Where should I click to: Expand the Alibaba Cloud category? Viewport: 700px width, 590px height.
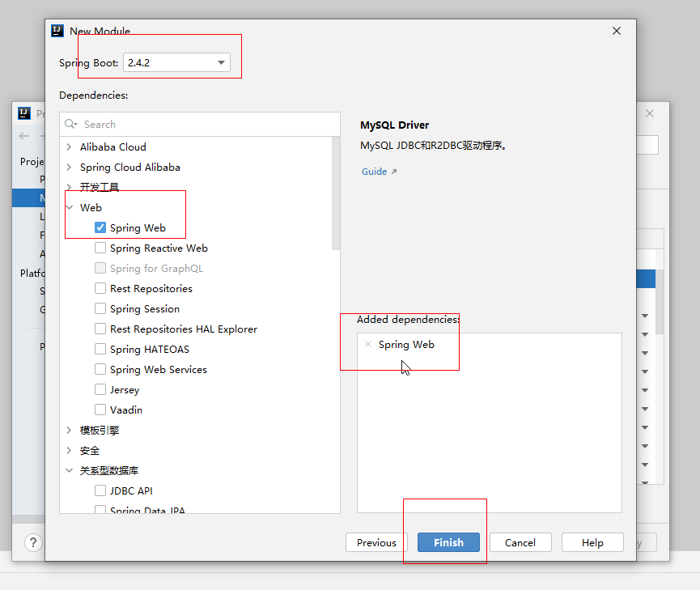tap(69, 146)
